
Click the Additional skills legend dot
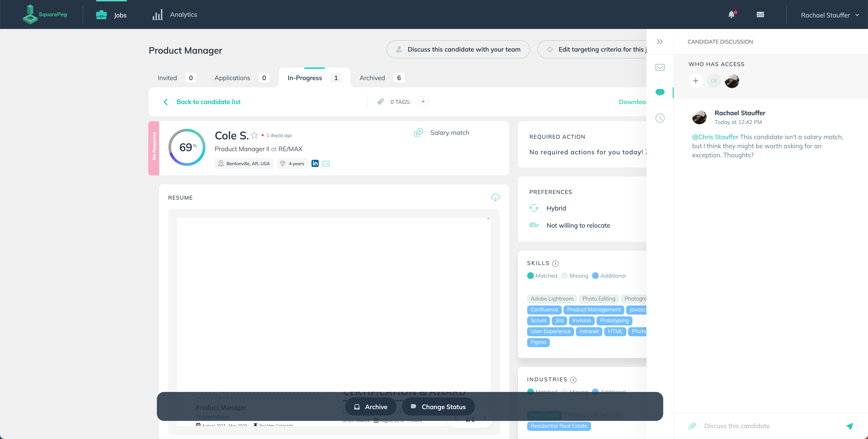[595, 276]
